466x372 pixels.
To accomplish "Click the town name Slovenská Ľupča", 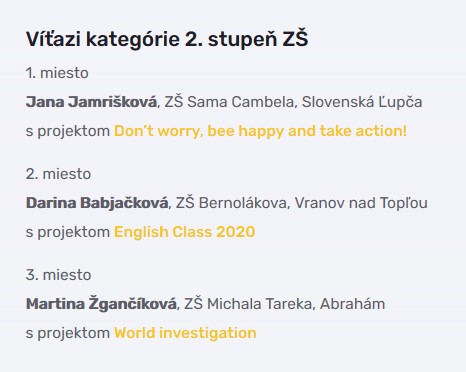I will 362,102.
